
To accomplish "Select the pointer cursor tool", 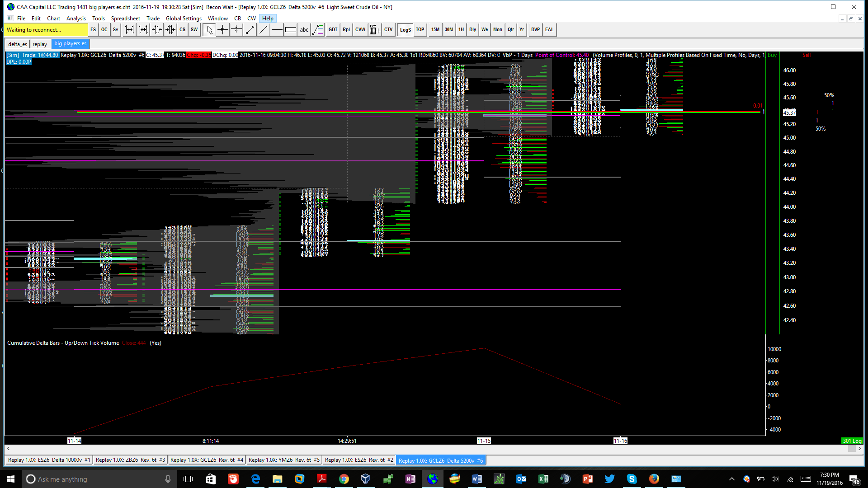I will (x=209, y=30).
